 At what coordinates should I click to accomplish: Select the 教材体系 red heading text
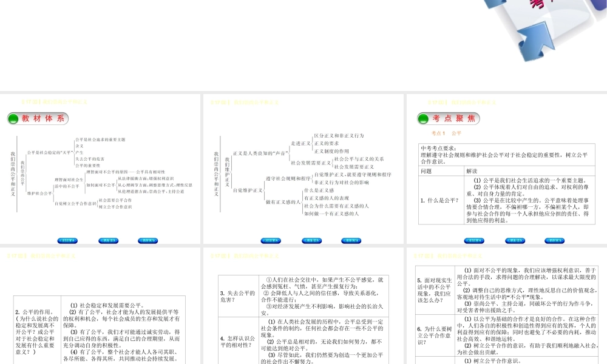pyautogui.click(x=43, y=118)
